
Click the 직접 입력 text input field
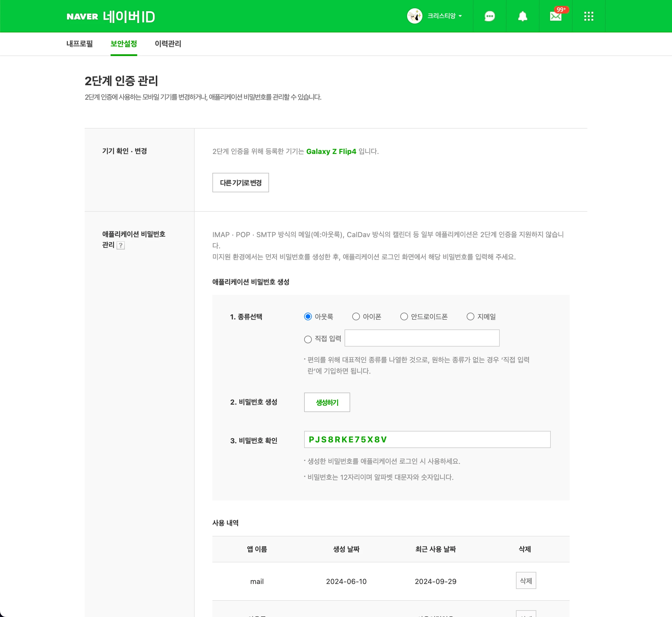coord(422,338)
